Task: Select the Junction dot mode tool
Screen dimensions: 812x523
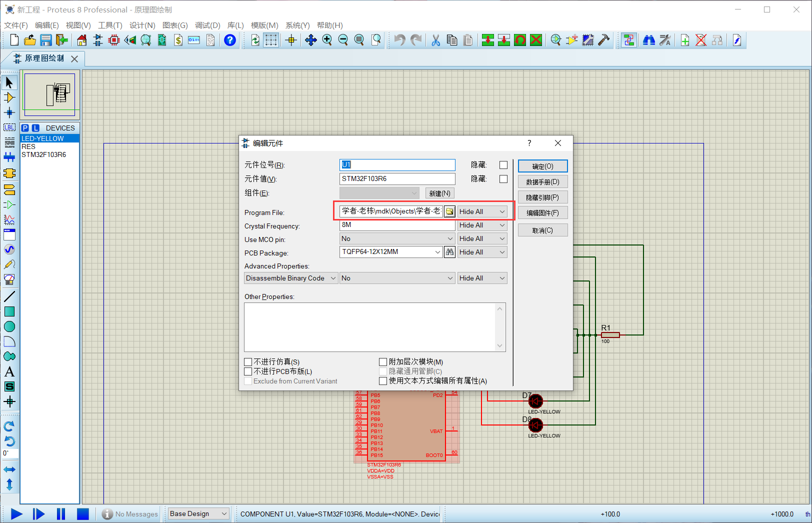Action: click(9, 112)
